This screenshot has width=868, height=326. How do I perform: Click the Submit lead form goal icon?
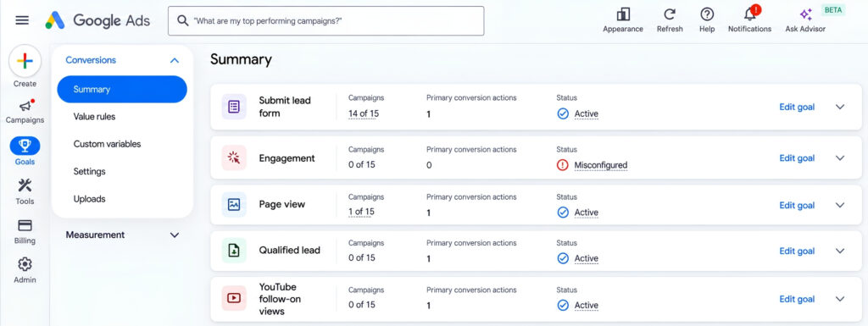[234, 107]
